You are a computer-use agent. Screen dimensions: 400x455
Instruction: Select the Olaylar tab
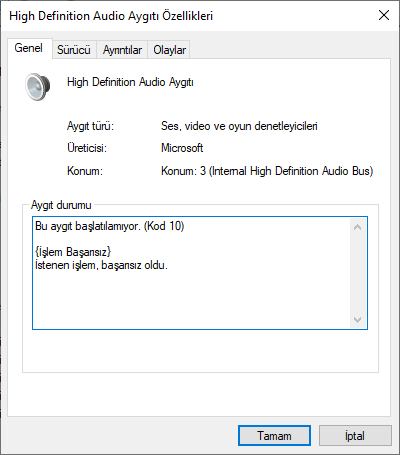point(169,50)
